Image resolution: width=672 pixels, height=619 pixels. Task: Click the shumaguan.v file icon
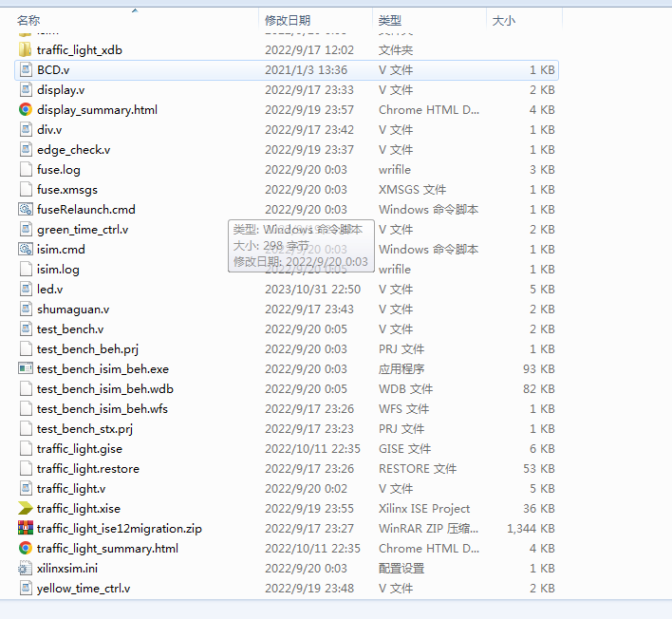[x=26, y=309]
